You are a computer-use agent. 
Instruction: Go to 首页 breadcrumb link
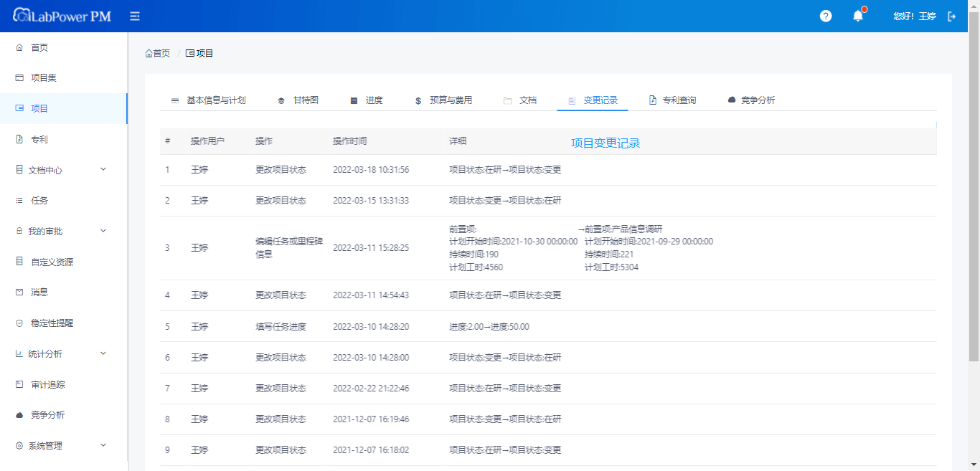[x=158, y=53]
